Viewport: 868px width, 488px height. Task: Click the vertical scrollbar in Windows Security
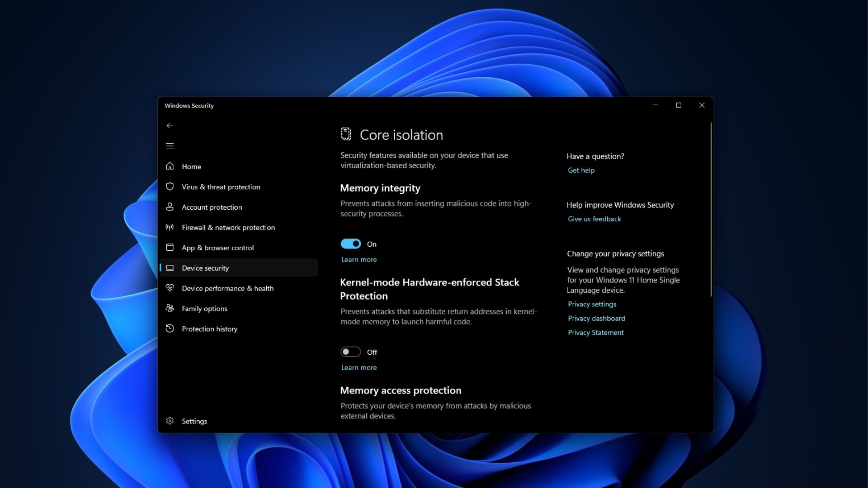(711, 209)
